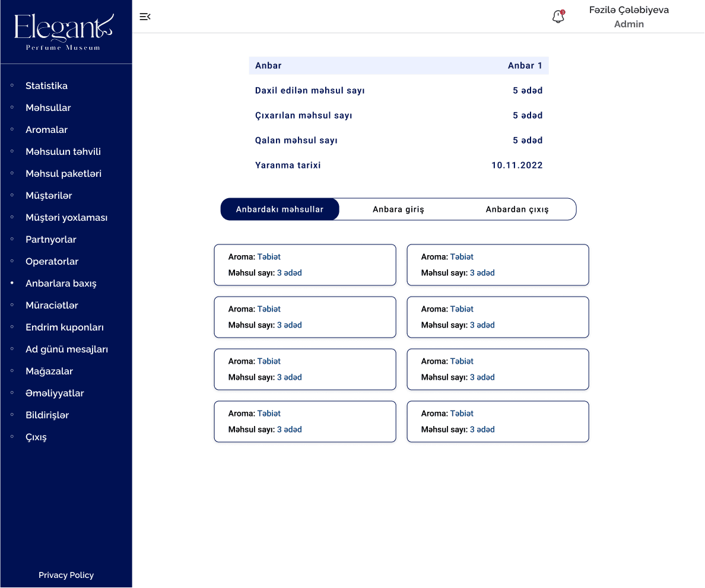Switch to the Anbara giriş tab
705x588 pixels.
tap(398, 209)
